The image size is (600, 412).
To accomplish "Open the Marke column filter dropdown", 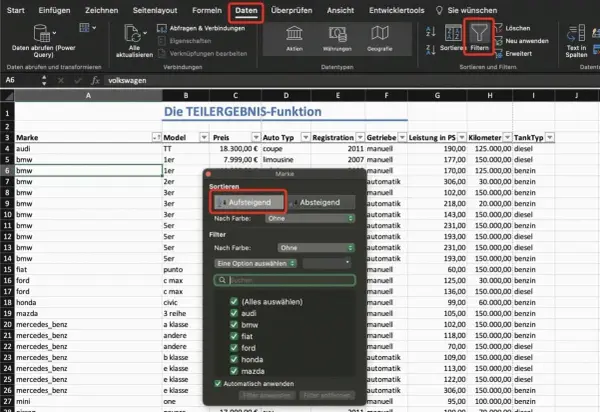I will point(156,137).
